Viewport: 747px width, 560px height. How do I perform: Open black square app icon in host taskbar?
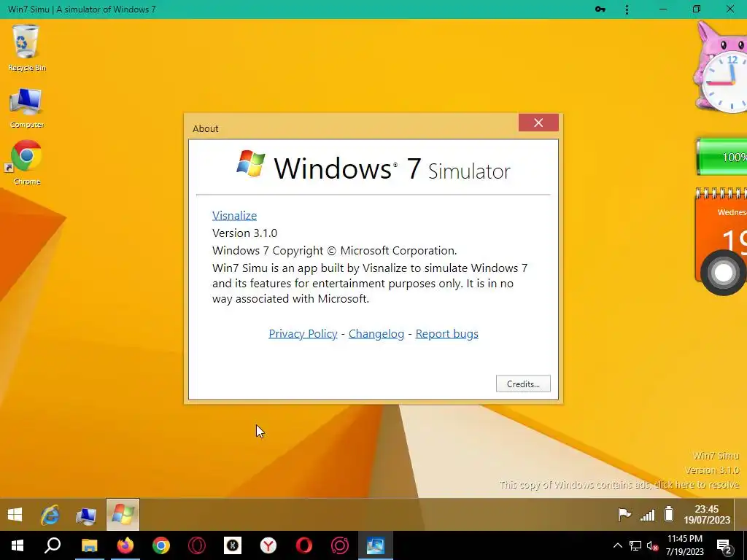(233, 545)
